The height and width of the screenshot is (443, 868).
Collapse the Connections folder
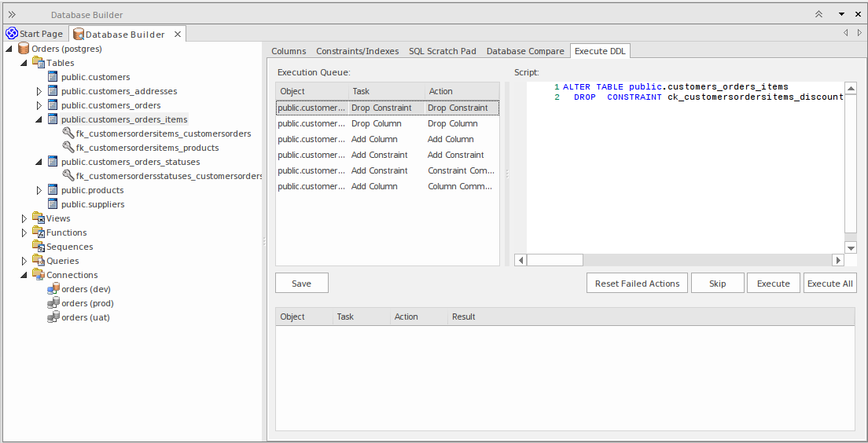coord(24,276)
